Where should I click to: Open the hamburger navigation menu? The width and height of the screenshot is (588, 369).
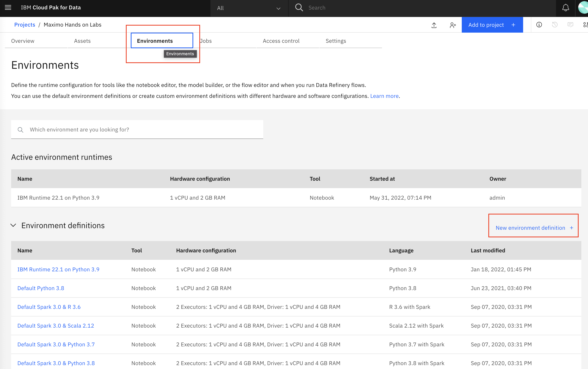tap(8, 8)
